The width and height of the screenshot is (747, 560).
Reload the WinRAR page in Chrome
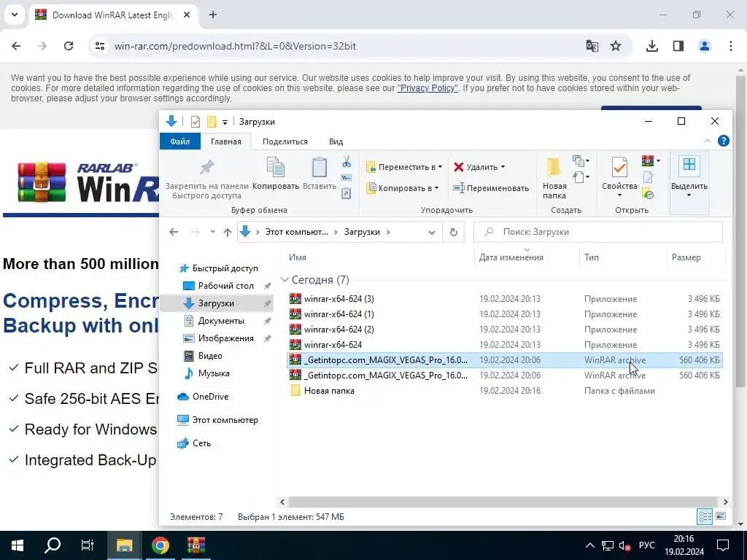(x=69, y=46)
